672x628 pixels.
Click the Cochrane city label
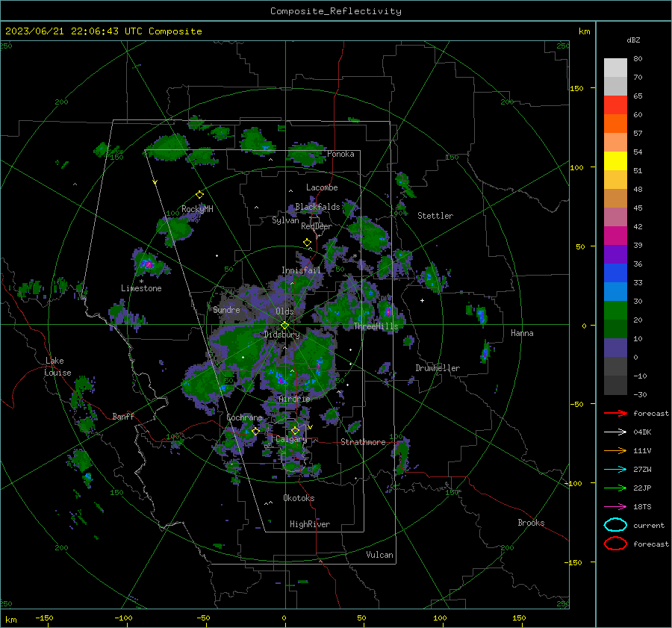244,417
